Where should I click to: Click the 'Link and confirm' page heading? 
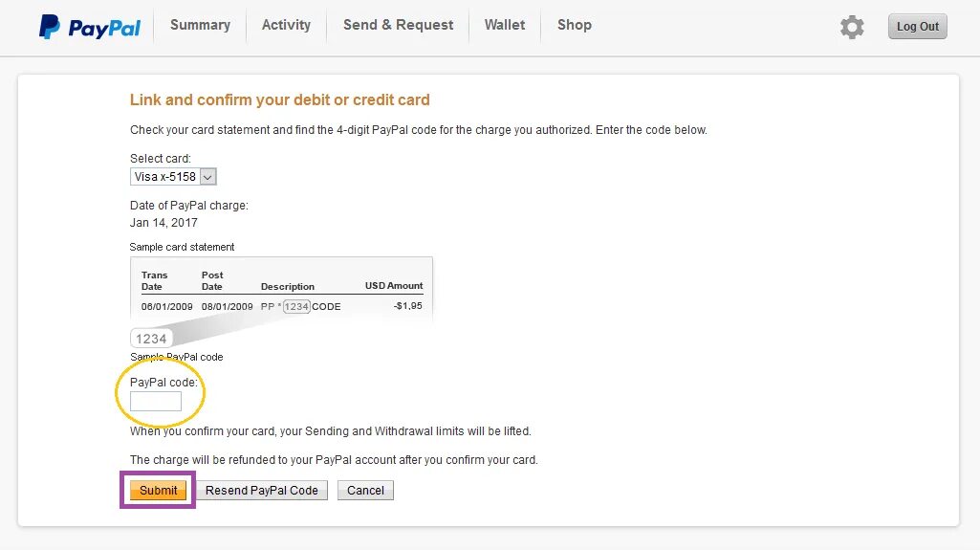point(280,99)
